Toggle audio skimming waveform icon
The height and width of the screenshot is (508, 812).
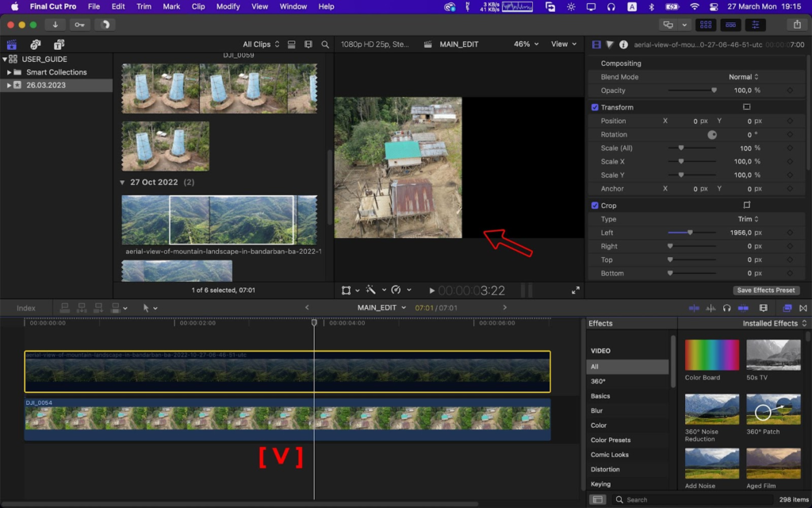tap(710, 308)
